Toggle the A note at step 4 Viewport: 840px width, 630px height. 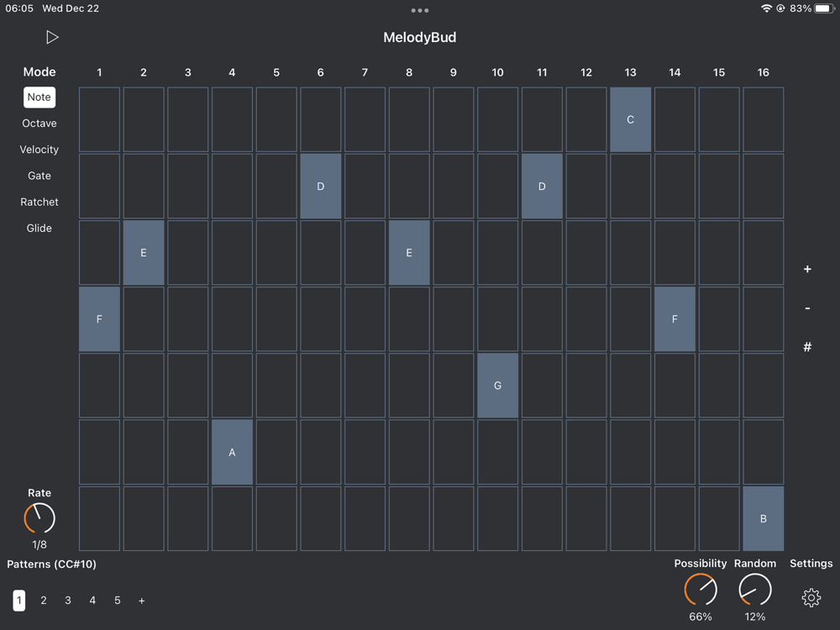(x=232, y=452)
